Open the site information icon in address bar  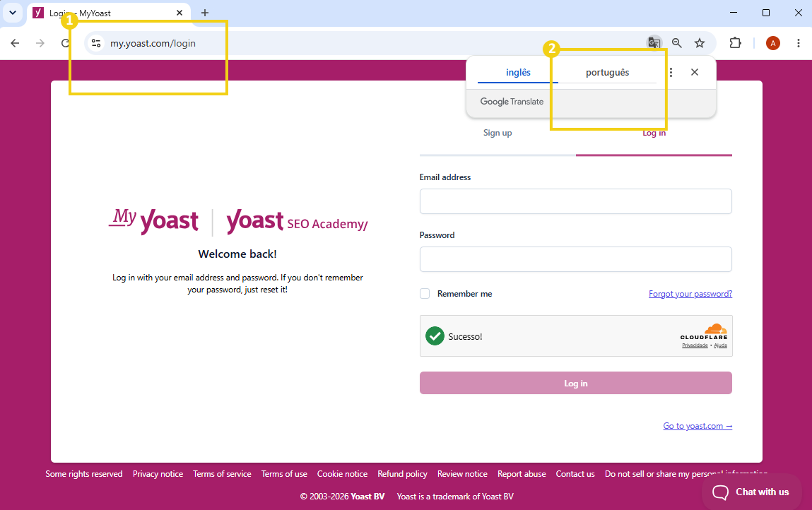point(96,43)
